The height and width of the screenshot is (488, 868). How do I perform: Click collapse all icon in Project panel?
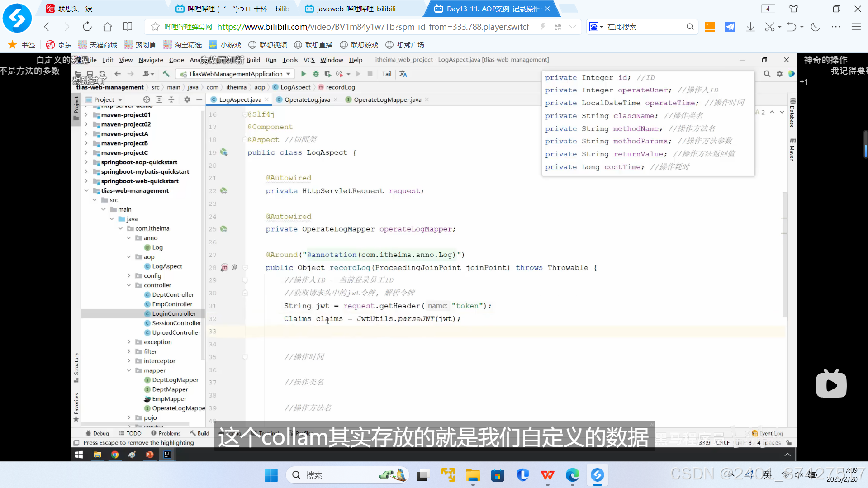coord(171,99)
